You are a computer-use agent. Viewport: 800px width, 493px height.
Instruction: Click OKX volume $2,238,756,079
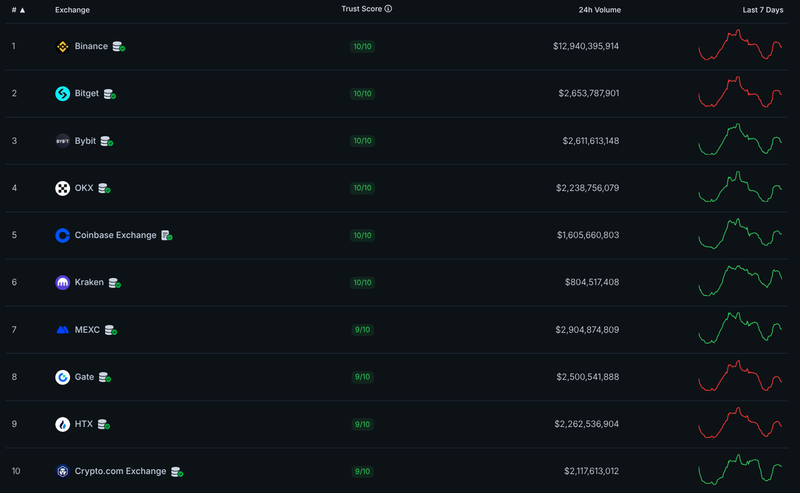click(x=588, y=188)
